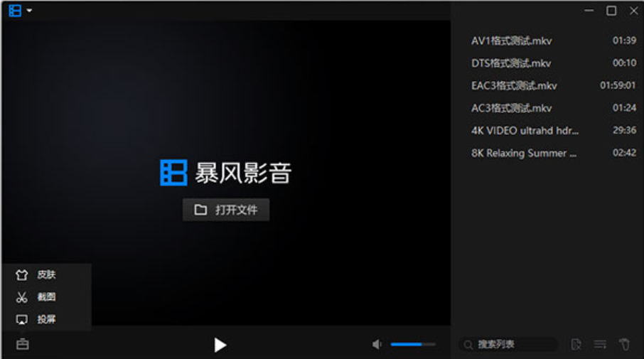This screenshot has width=644, height=359.
Task: Adjust the blue volume slider
Action: (x=413, y=344)
